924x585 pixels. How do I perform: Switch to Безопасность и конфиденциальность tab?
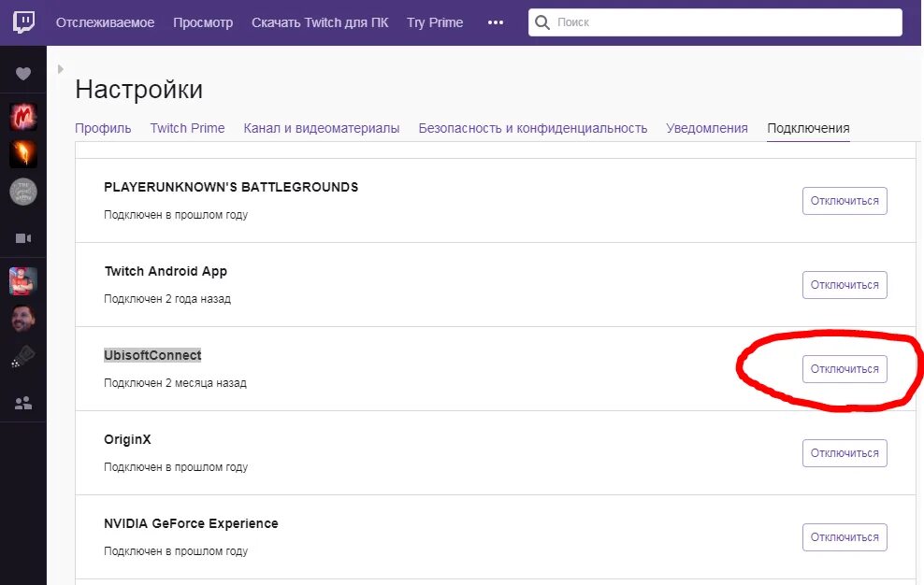point(533,128)
